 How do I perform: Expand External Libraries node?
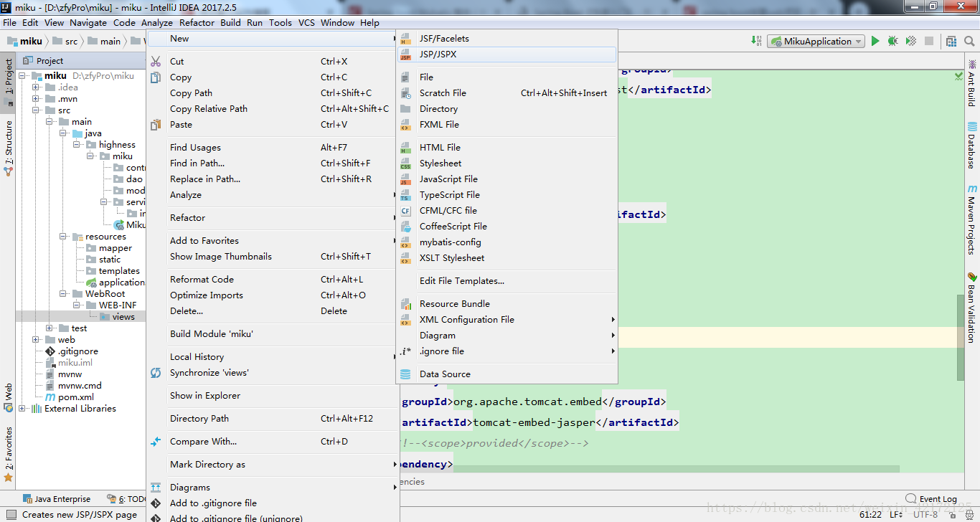(22, 409)
